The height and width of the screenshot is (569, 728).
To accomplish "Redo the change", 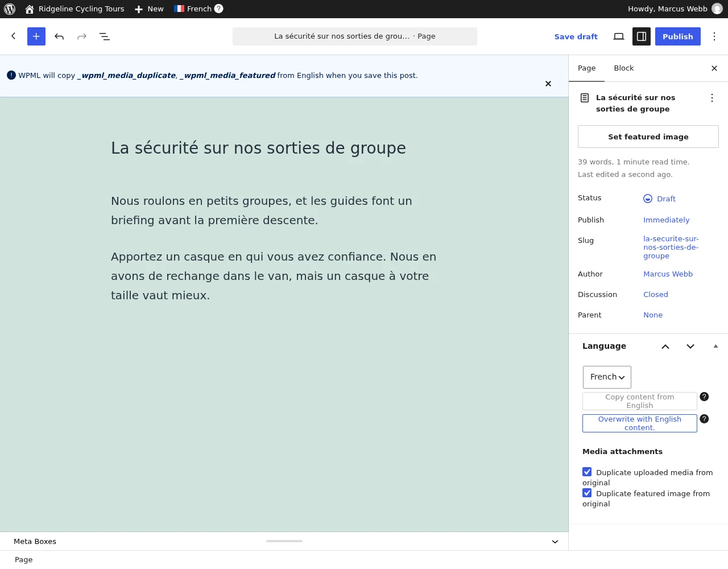I will point(82,36).
